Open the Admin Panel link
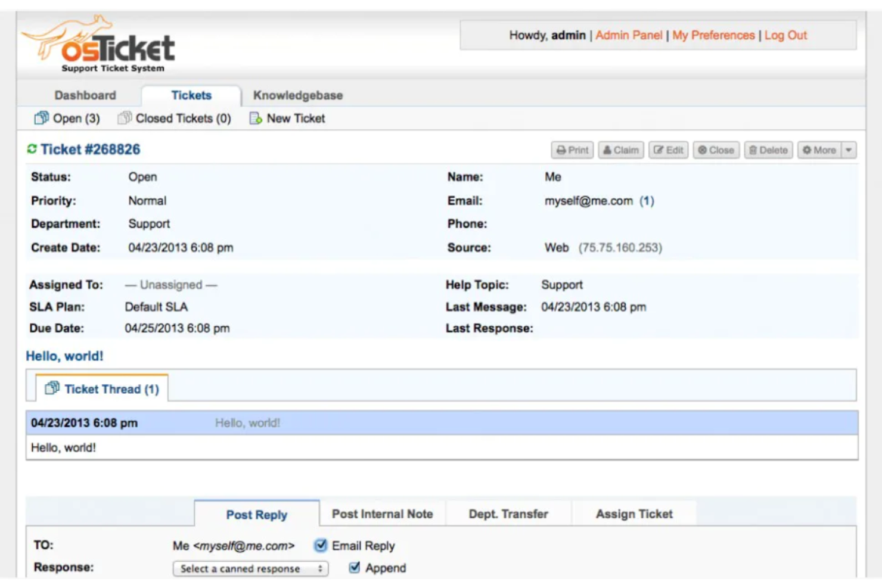The image size is (882, 588). point(628,35)
